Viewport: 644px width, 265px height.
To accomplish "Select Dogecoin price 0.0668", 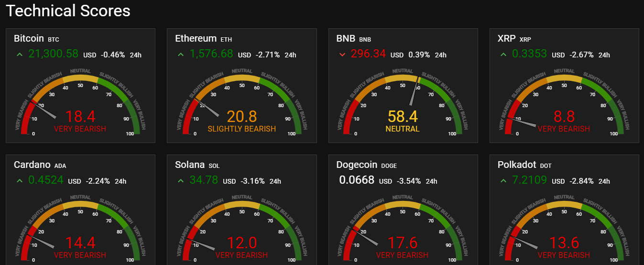I will (357, 180).
